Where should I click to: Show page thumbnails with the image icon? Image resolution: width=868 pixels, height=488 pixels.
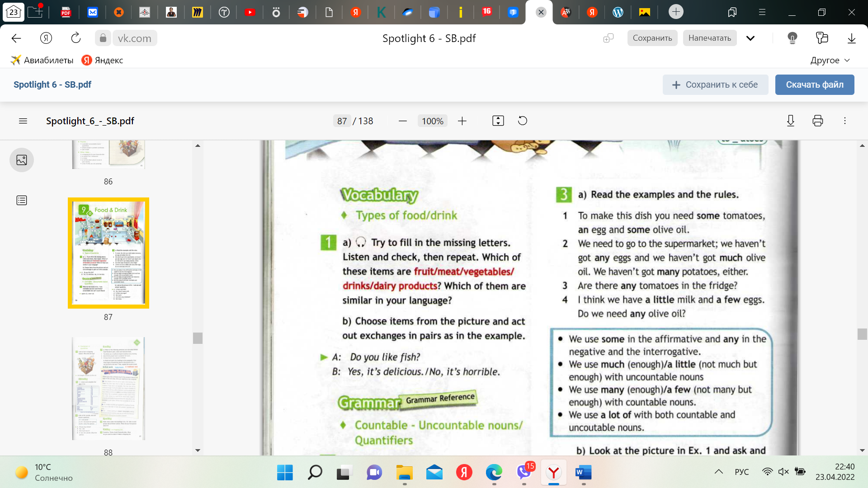22,160
